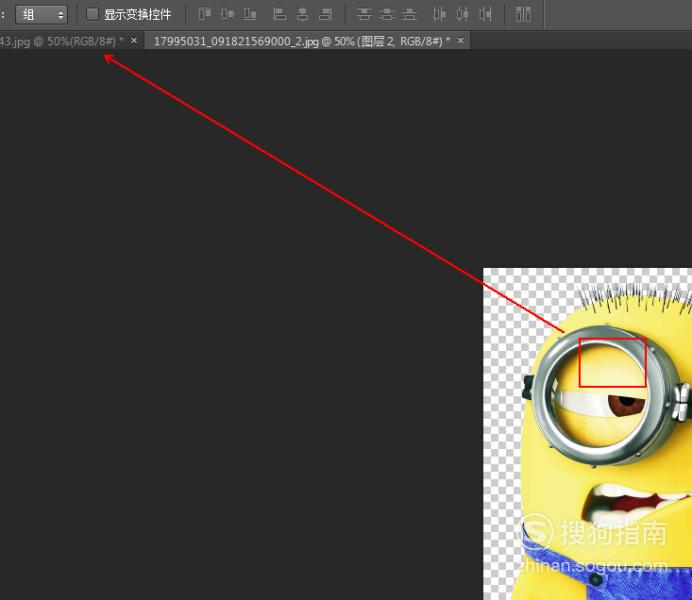Open the 组 auto-select dropdown
Viewport: 692px width, 600px height.
click(41, 15)
